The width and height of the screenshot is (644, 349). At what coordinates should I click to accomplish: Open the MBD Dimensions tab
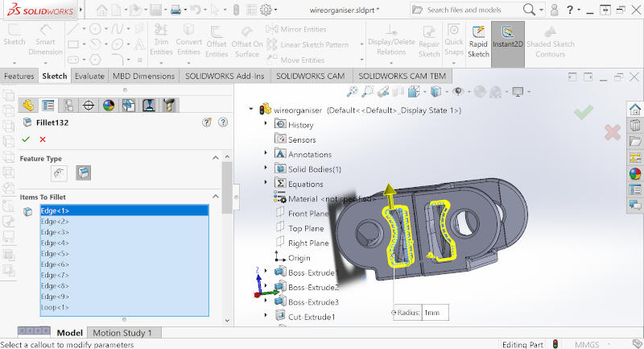144,76
